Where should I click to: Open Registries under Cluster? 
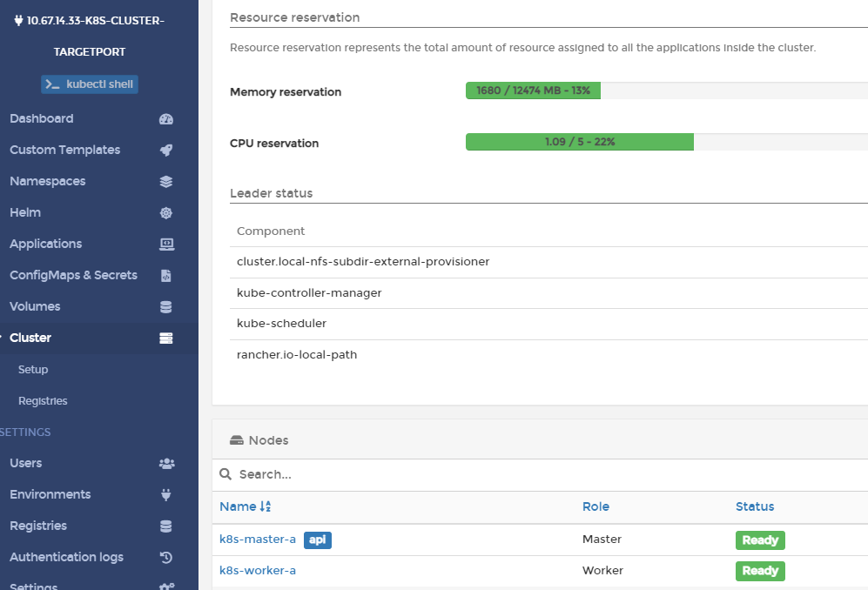coord(43,401)
